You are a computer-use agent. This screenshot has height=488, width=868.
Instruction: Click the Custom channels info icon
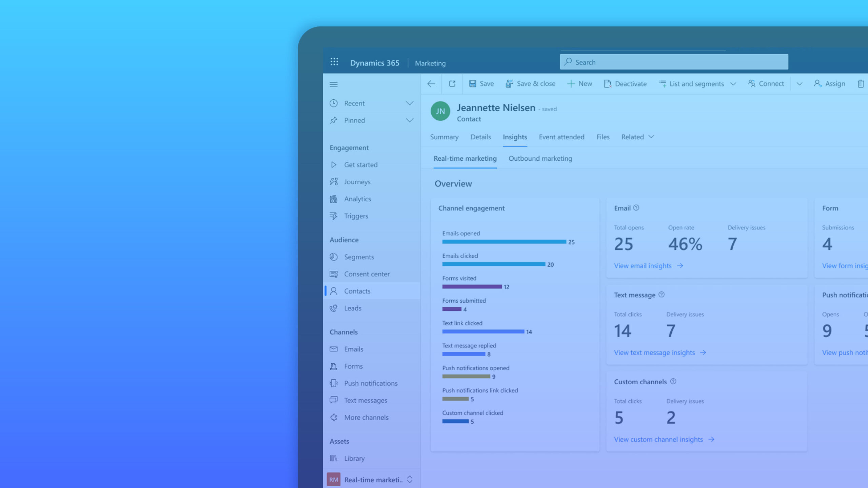point(673,382)
